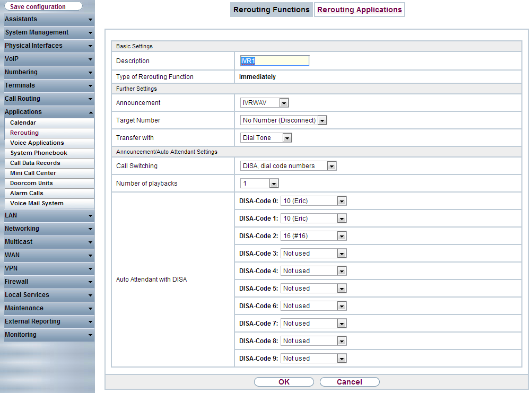The width and height of the screenshot is (532, 393).
Task: Open the Transfer with Dial Tone dropdown
Action: tap(266, 138)
